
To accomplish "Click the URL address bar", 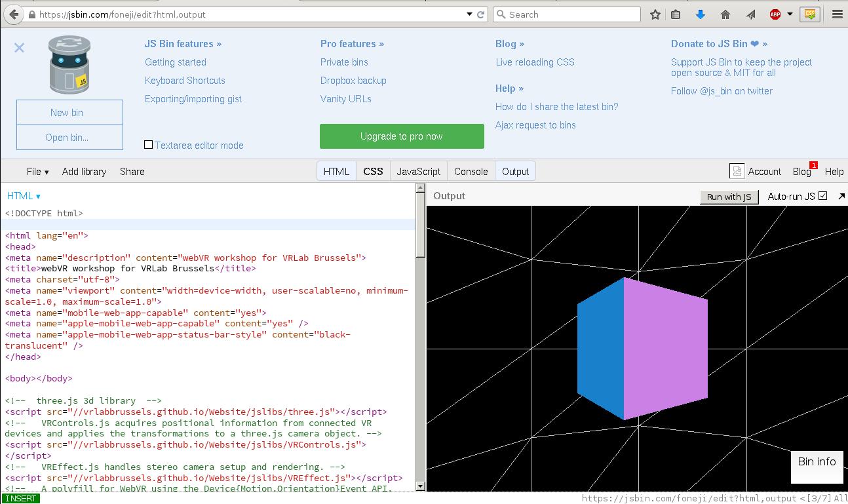I will click(249, 14).
